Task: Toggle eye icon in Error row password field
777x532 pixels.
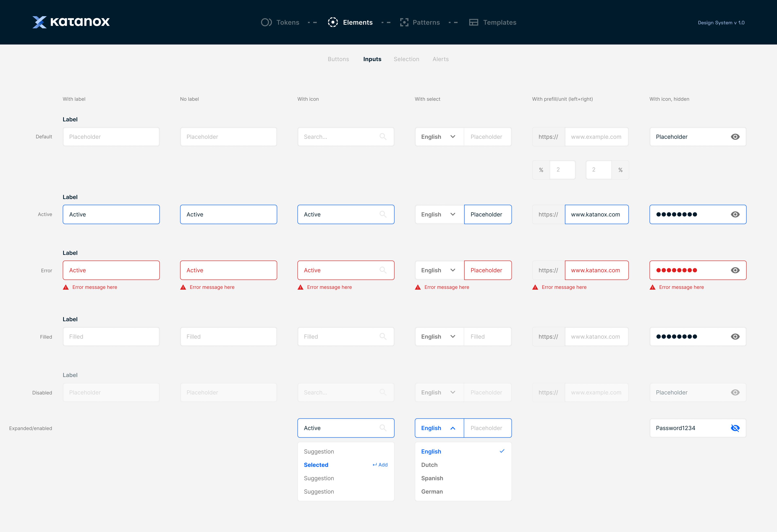Action: point(735,270)
